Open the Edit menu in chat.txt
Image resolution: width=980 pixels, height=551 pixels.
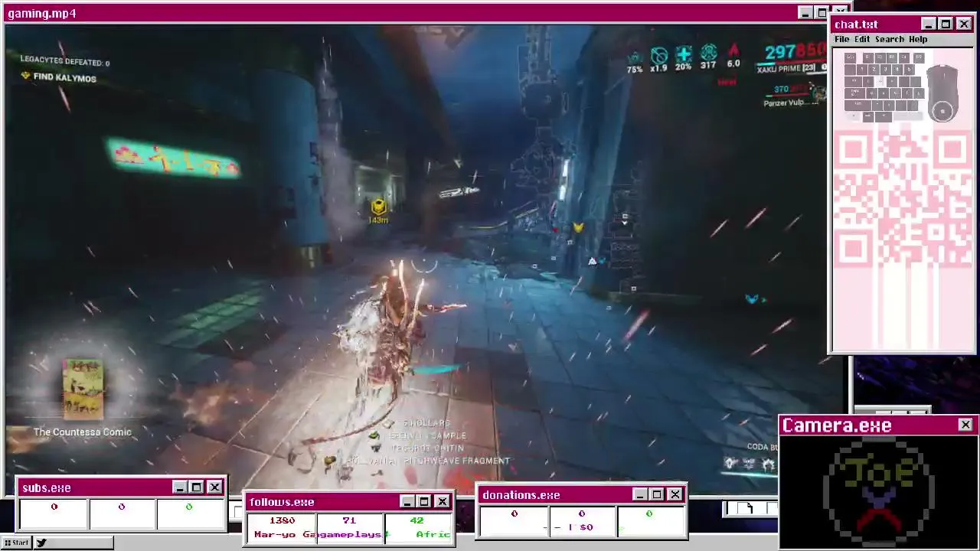(862, 39)
